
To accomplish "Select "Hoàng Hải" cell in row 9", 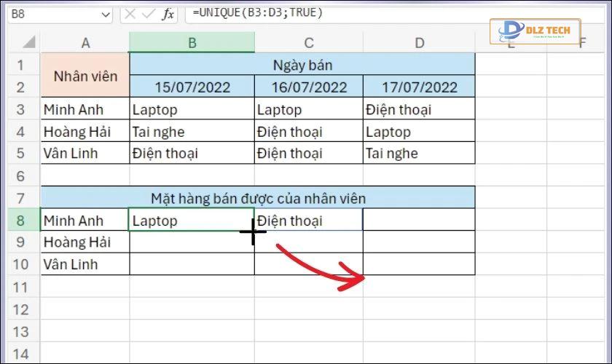I will pos(85,242).
